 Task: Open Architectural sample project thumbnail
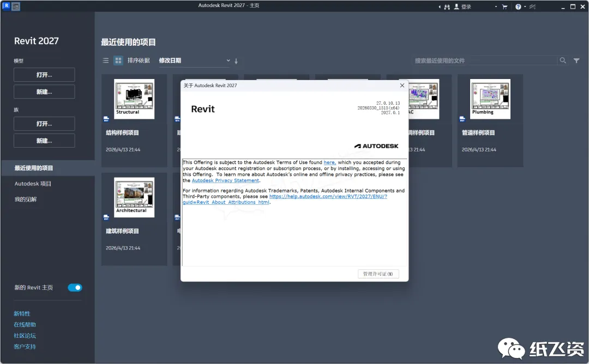(x=134, y=197)
